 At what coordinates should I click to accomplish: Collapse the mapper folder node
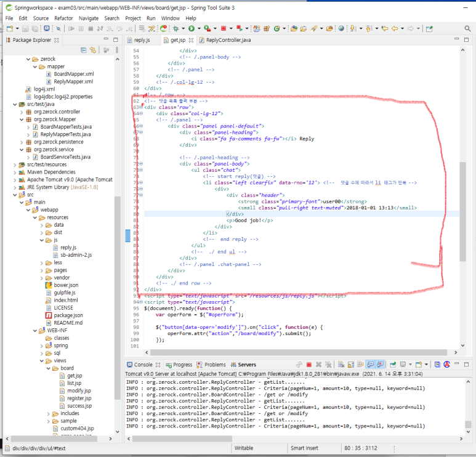point(35,67)
